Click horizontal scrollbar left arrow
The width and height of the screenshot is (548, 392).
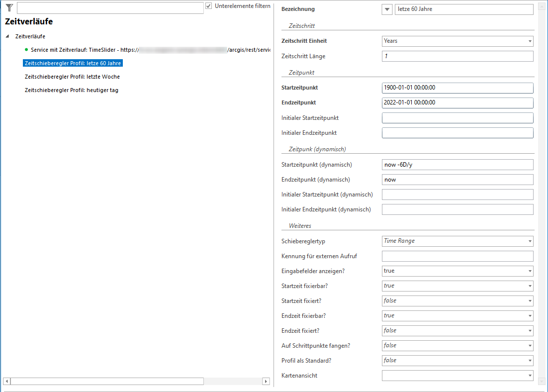(x=6, y=381)
